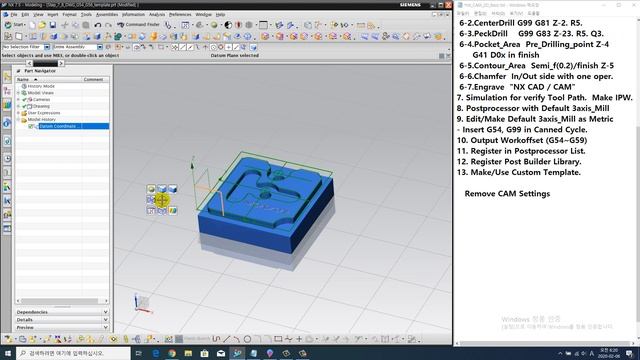Open the File menu
The width and height of the screenshot is (640, 360).
tap(13, 15)
